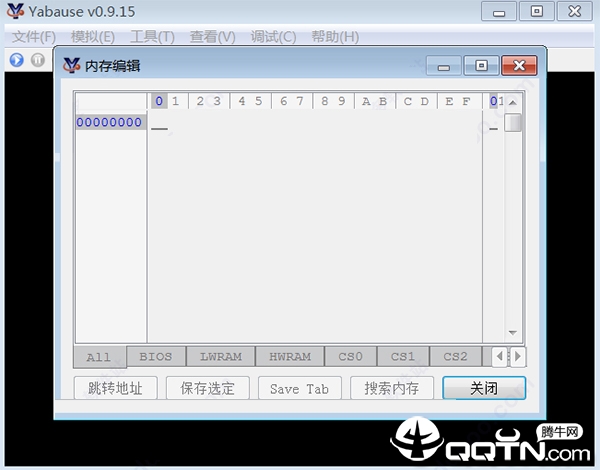The image size is (600, 470).
Task: Open the 文件(F) menu
Action: click(34, 37)
